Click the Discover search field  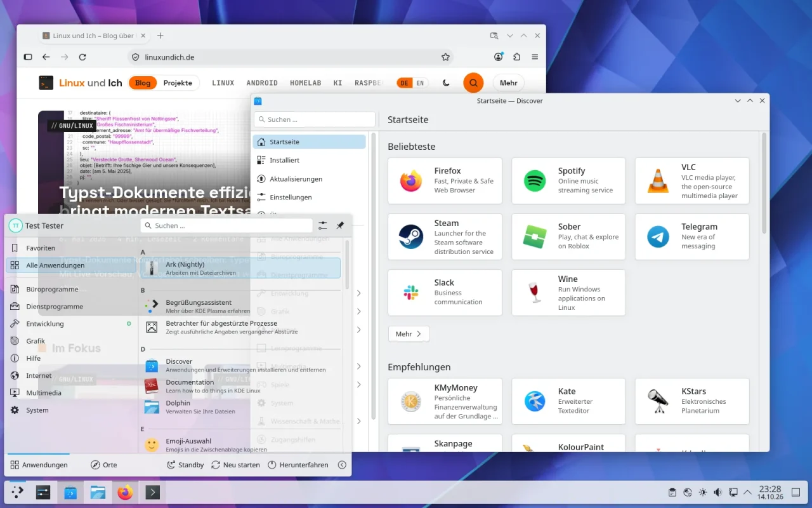315,119
